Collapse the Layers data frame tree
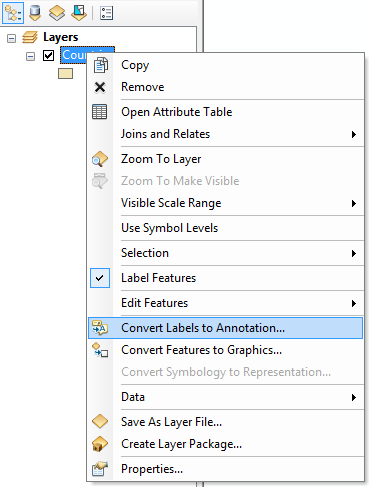This screenshot has height=487, width=370. tap(11, 38)
